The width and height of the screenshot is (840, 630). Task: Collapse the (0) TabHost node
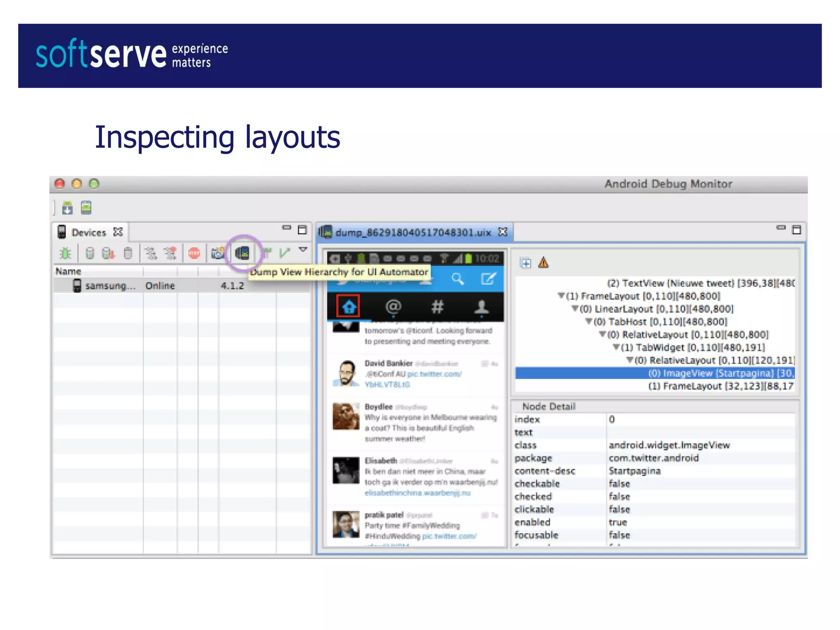(x=588, y=321)
